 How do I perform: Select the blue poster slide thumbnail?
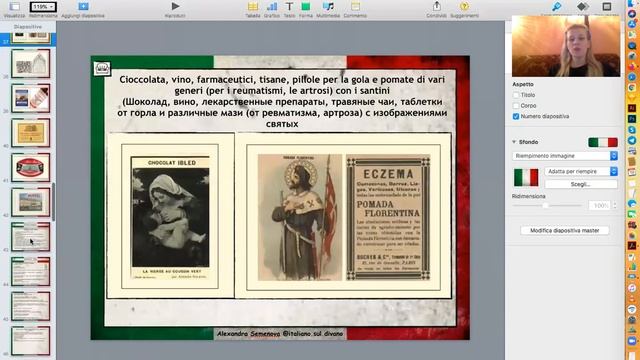[31, 98]
